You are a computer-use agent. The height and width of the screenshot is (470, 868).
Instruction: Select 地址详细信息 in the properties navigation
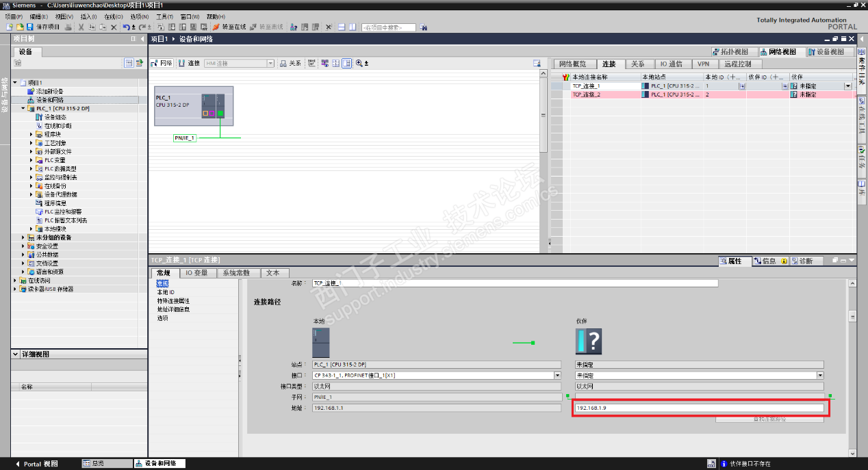click(173, 309)
